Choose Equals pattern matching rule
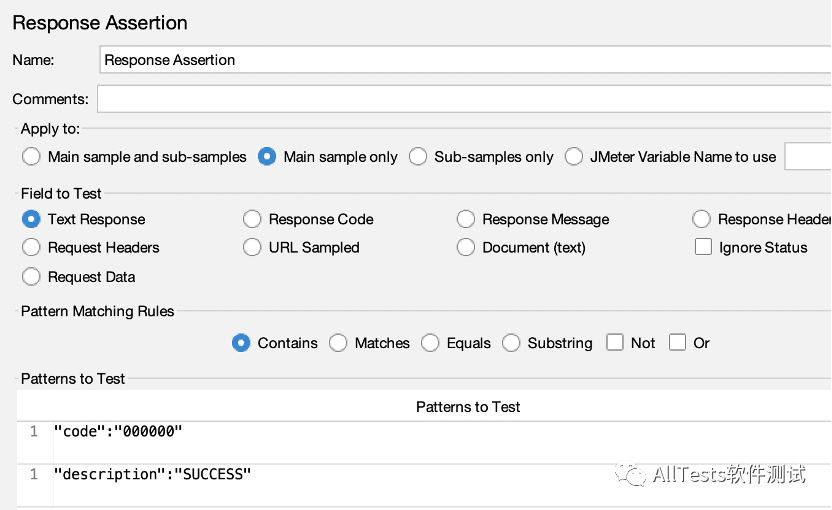The height and width of the screenshot is (510, 832). click(430, 343)
